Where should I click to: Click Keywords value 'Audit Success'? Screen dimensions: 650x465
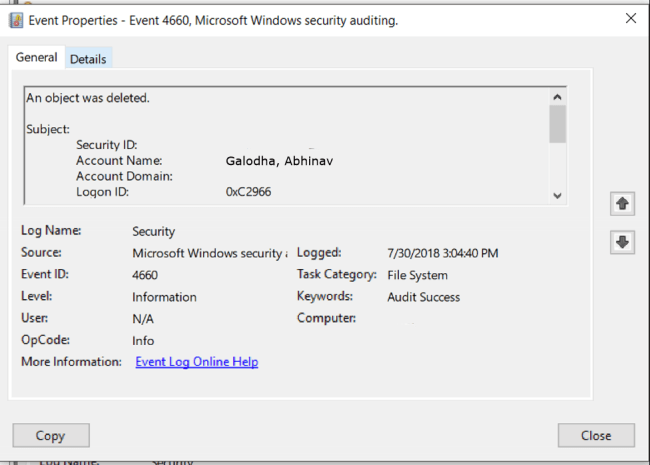424,297
